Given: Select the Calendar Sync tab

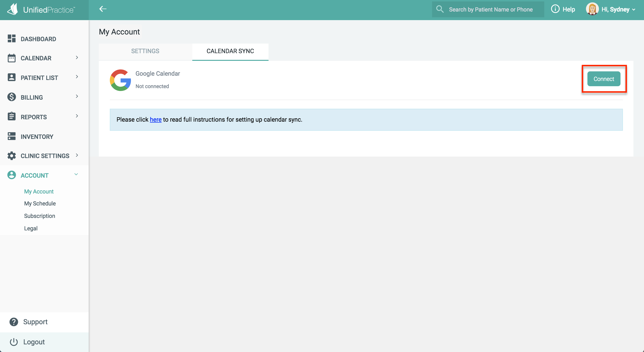Looking at the screenshot, I should [x=230, y=51].
